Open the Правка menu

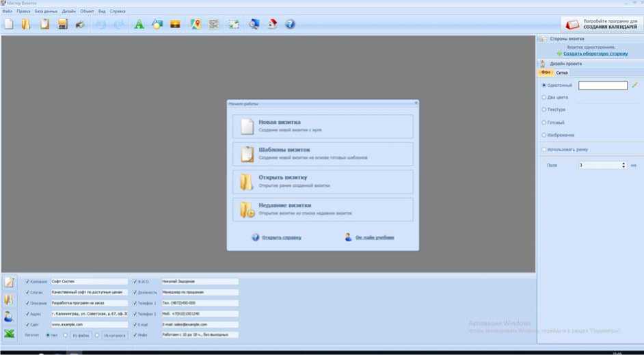coord(23,12)
